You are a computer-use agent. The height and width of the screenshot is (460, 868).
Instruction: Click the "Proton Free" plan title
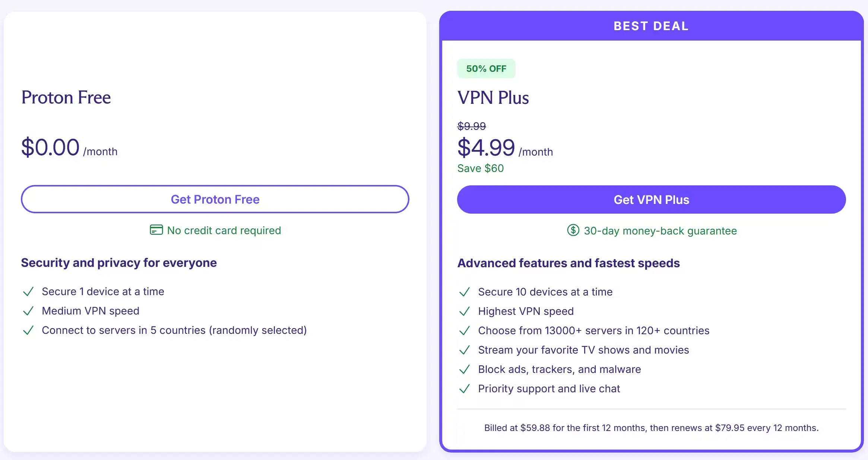pos(66,98)
